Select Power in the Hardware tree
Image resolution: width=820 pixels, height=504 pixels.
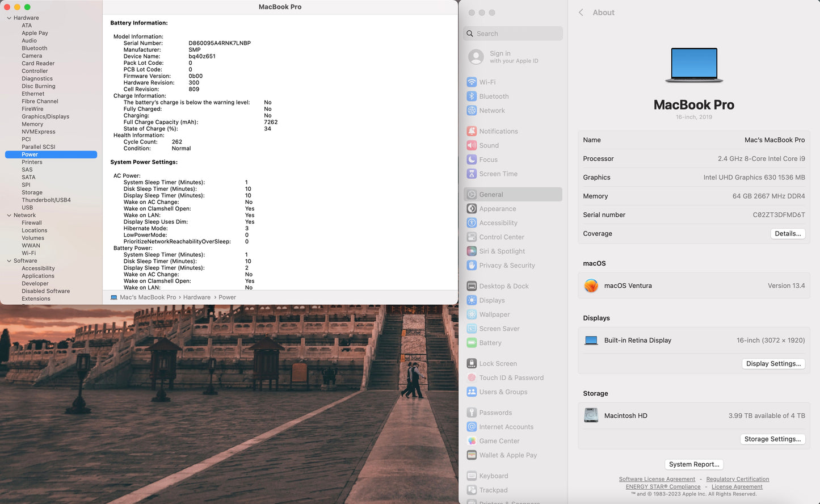click(51, 154)
